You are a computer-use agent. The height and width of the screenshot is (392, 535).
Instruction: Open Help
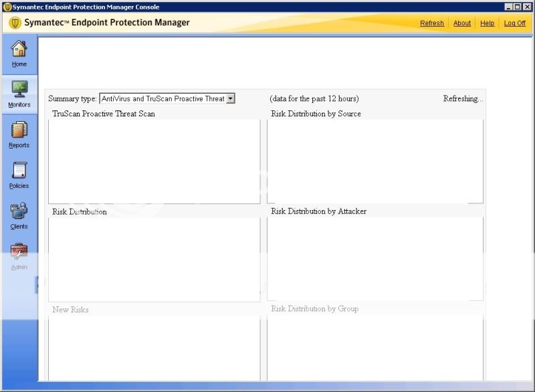click(x=488, y=23)
